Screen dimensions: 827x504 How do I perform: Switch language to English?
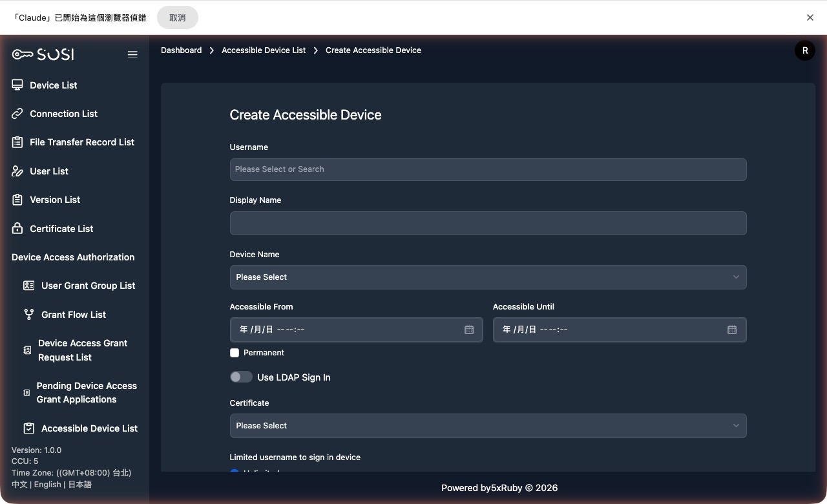click(47, 484)
